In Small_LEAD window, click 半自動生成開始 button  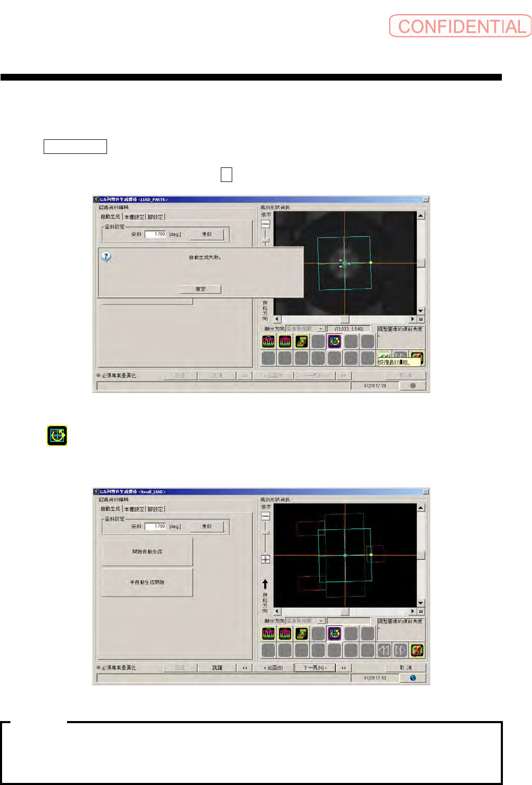click(147, 582)
